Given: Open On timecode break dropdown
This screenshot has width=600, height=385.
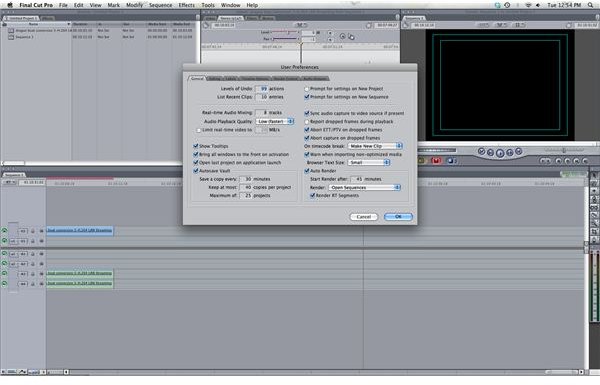Looking at the screenshot, I should (375, 146).
